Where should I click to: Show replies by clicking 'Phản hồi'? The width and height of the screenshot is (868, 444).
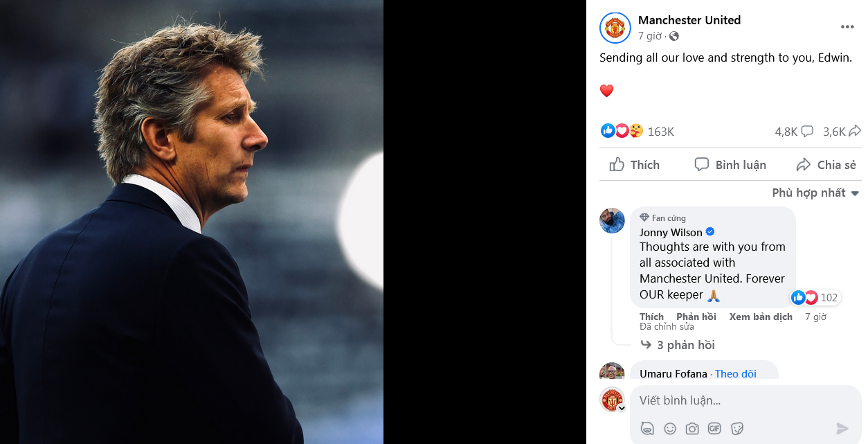point(696,316)
